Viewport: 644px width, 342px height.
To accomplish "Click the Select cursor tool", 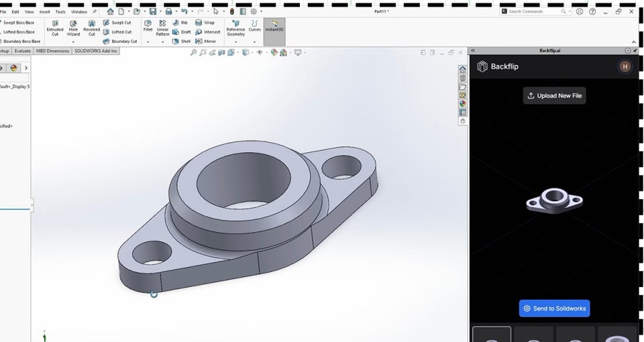I will point(215,11).
